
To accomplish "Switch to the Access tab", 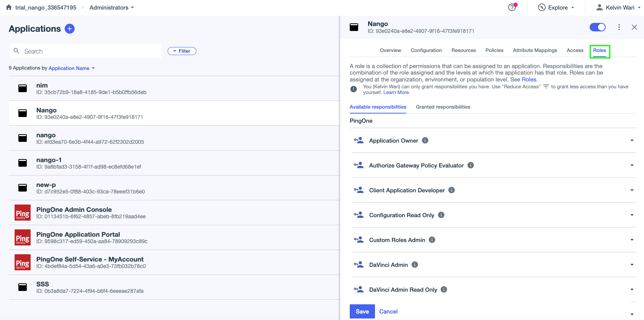I will (x=575, y=50).
